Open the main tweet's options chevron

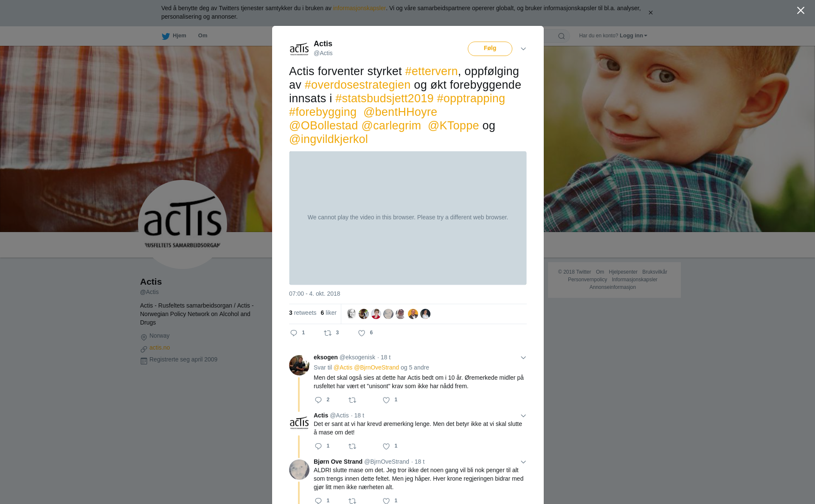(523, 49)
